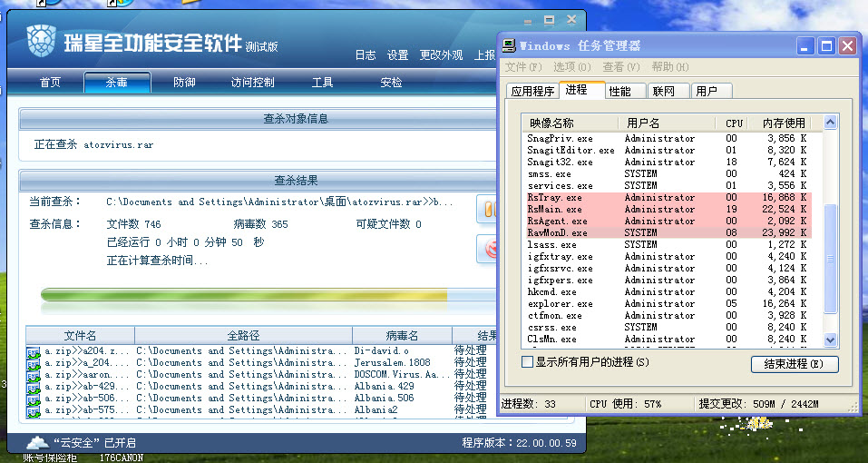
Task: Select the Snagit32.exe process row
Action: [668, 163]
